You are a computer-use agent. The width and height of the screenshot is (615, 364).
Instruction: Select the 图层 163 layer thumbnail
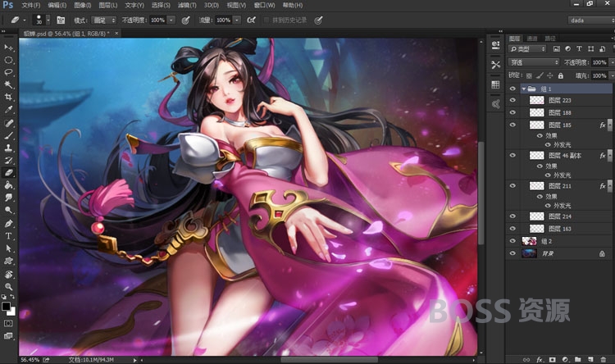coord(536,229)
